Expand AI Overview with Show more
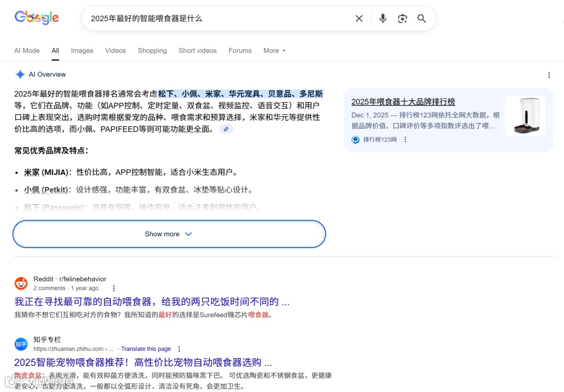This screenshot has height=392, width=564. (x=169, y=234)
